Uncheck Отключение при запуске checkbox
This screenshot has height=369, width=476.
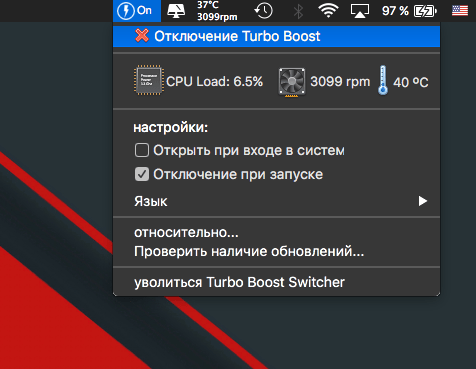pyautogui.click(x=142, y=174)
